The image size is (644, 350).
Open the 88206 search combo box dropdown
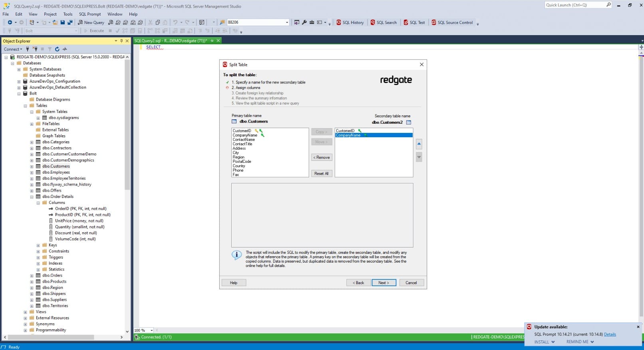[287, 22]
